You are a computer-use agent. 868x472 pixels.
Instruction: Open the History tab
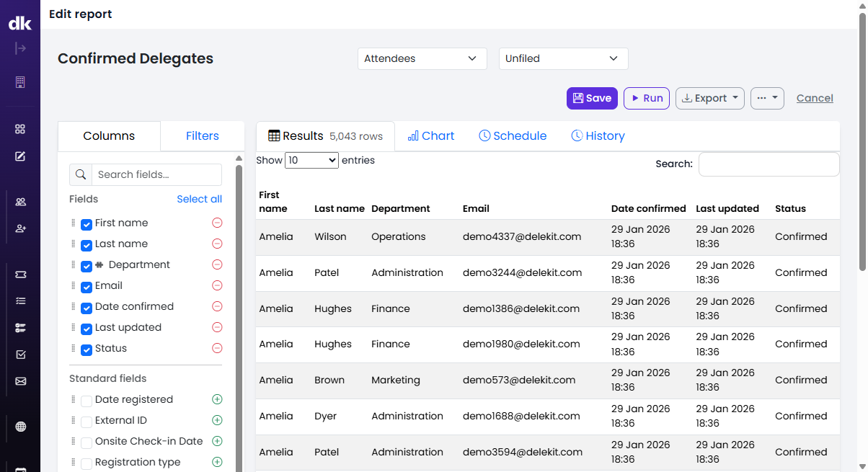pos(598,135)
